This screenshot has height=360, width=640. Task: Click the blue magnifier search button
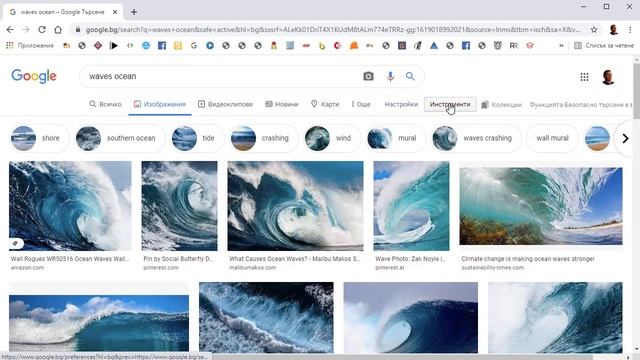coord(410,76)
